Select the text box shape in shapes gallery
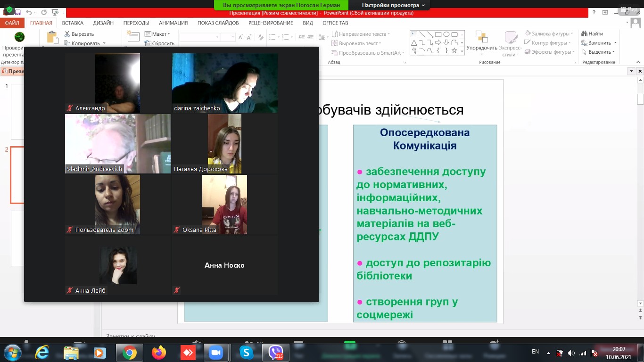The image size is (644, 362). (414, 34)
